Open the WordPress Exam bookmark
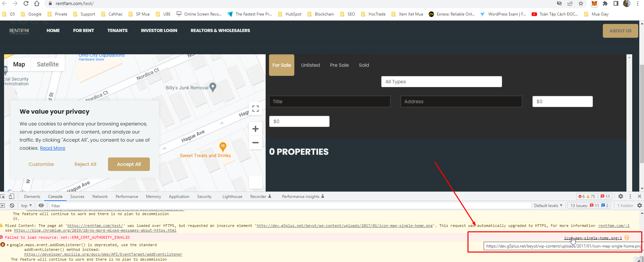Image resolution: width=644 pixels, height=262 pixels. [503, 14]
